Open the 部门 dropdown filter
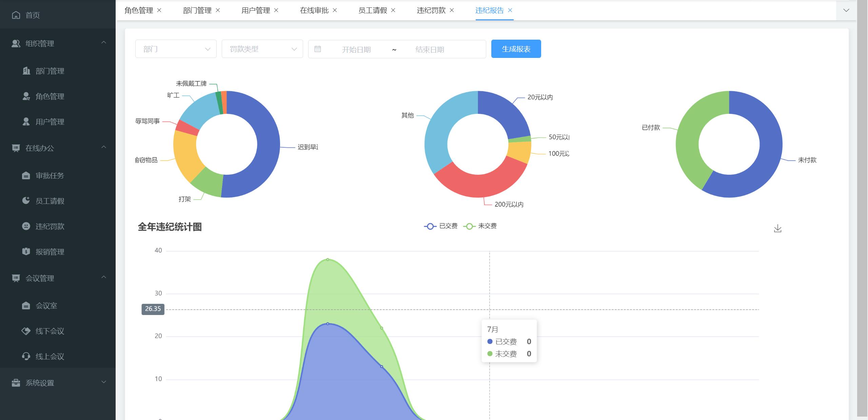This screenshot has height=420, width=868. [176, 49]
